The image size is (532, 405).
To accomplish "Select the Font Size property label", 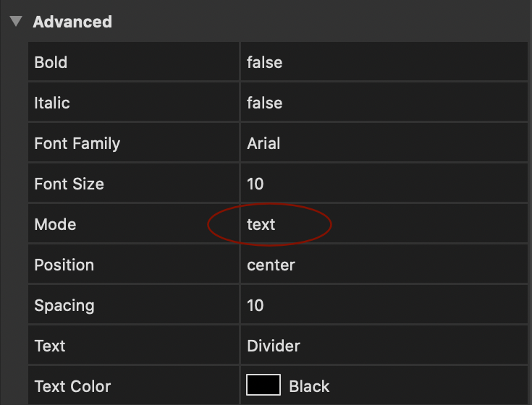I will point(69,184).
